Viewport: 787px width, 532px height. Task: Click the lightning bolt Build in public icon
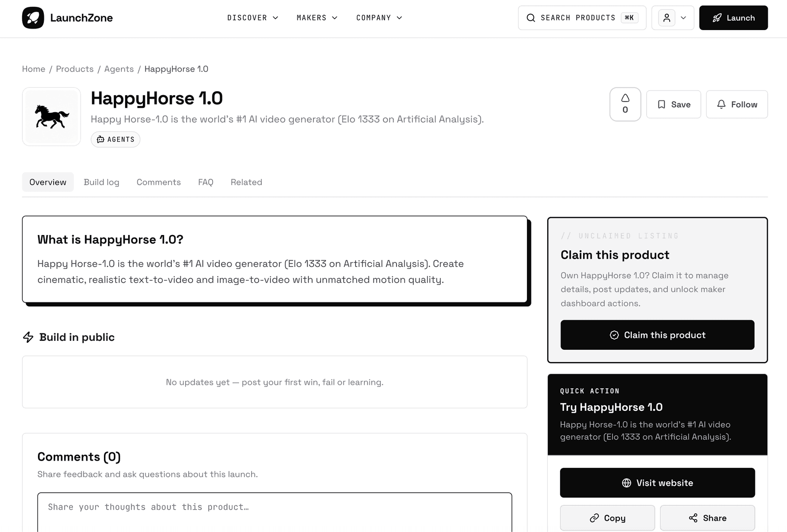point(28,337)
